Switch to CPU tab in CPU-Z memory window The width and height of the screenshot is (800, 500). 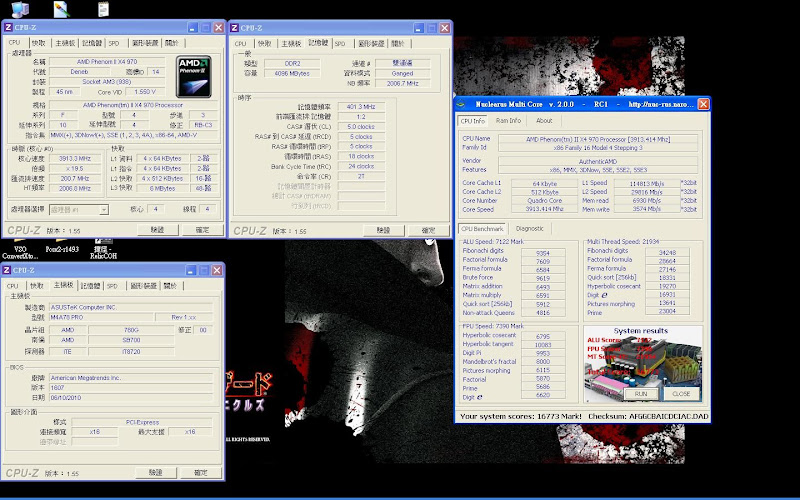click(x=241, y=44)
